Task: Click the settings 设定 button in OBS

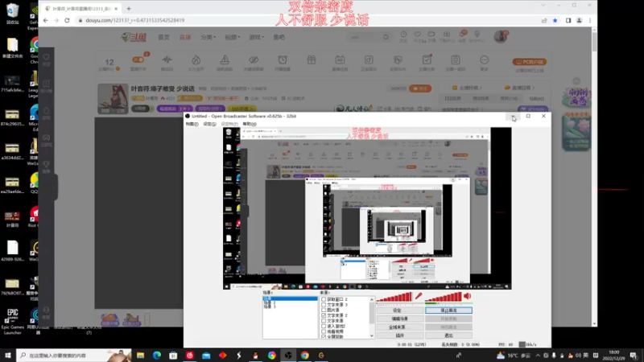Action: point(399,311)
